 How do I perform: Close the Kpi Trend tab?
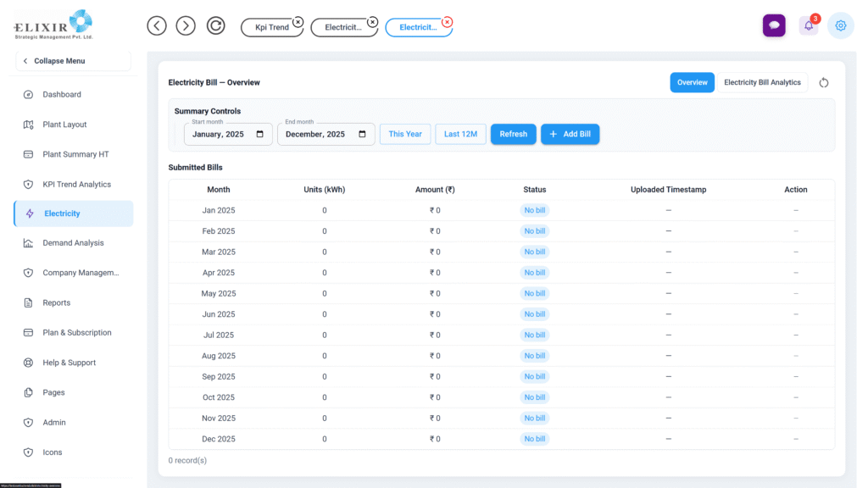click(x=298, y=21)
